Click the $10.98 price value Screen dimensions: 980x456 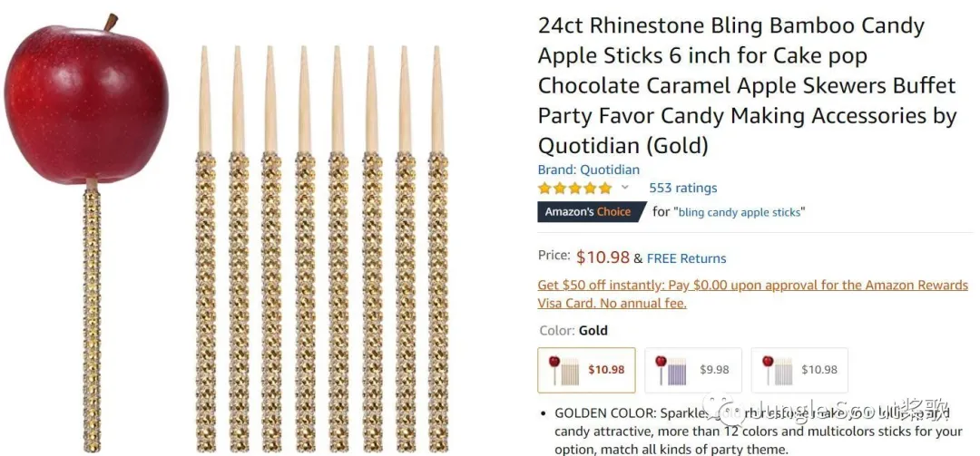coord(603,257)
